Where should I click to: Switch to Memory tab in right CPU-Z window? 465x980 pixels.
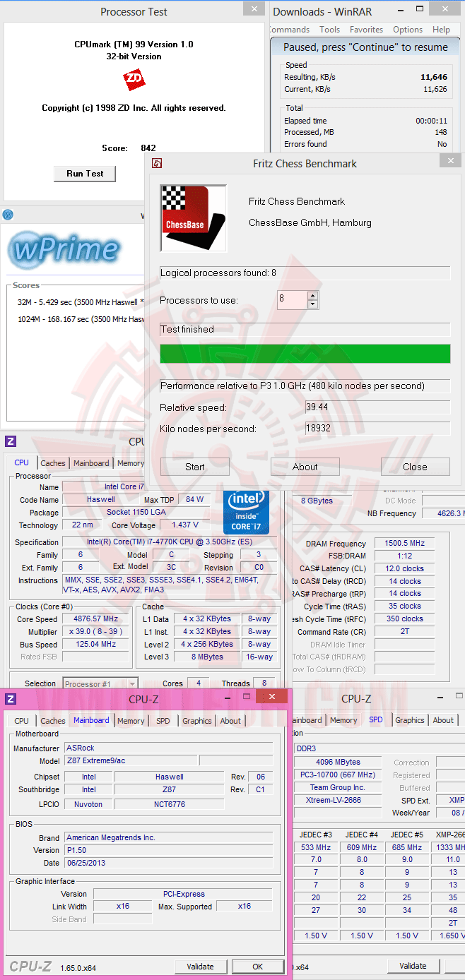pos(343,720)
